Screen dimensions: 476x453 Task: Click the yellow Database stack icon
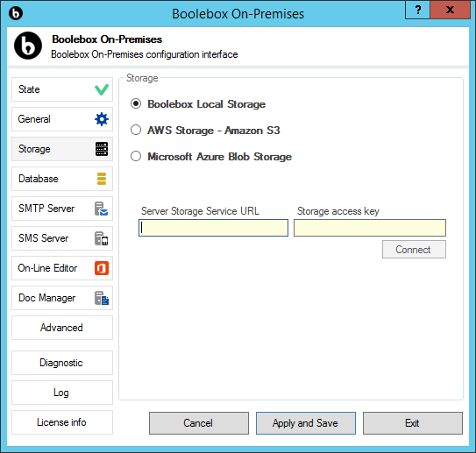(x=102, y=179)
